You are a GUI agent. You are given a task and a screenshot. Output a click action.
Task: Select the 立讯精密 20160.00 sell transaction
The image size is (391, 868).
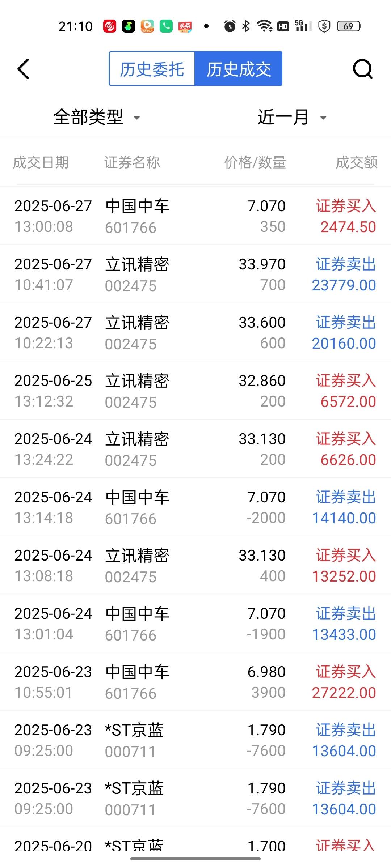(x=195, y=332)
